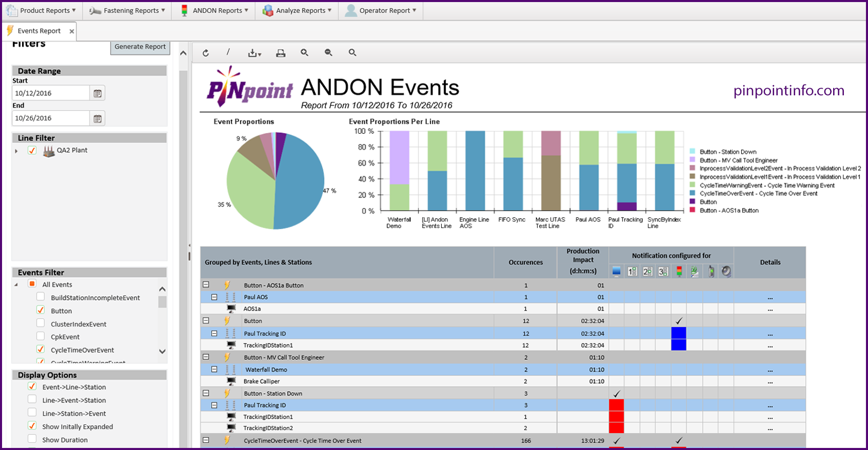Refresh the report with the reload icon
The height and width of the screenshot is (450, 868).
(206, 53)
